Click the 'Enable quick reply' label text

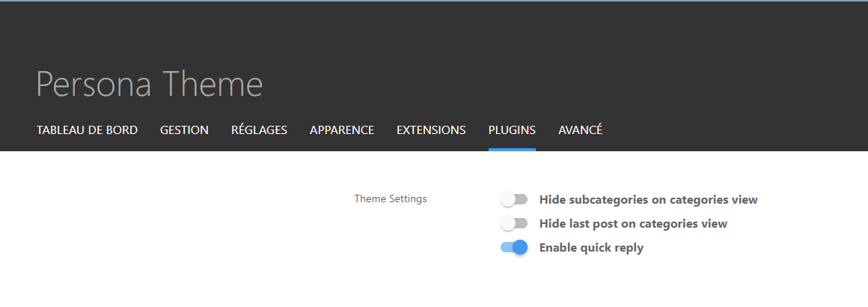pos(591,248)
